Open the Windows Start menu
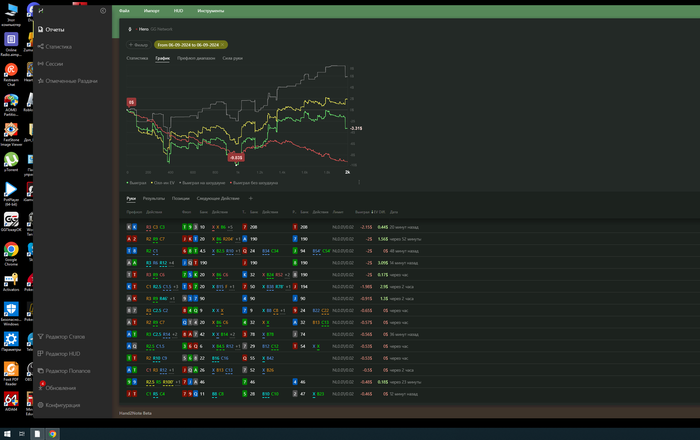Viewport: 700px width, 440px height. pyautogui.click(x=7, y=434)
